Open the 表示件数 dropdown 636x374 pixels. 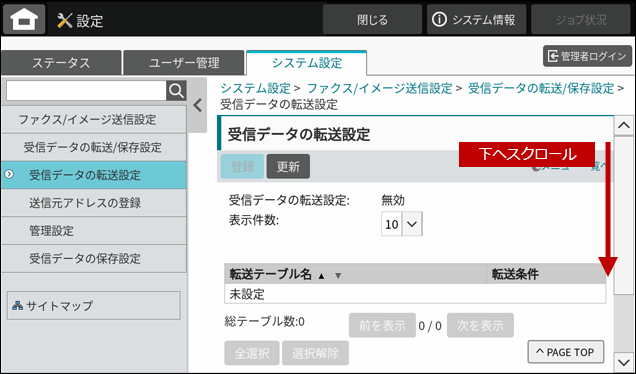(402, 224)
